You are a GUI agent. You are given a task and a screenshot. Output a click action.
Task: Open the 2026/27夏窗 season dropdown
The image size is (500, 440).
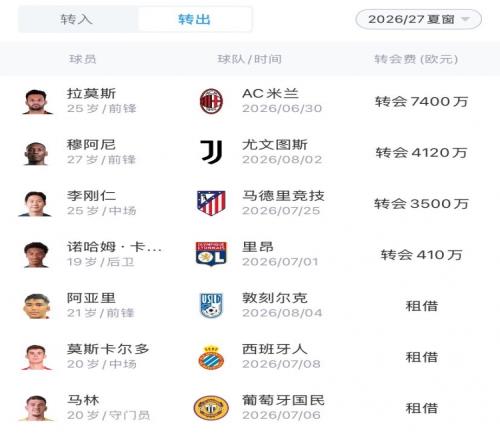418,19
